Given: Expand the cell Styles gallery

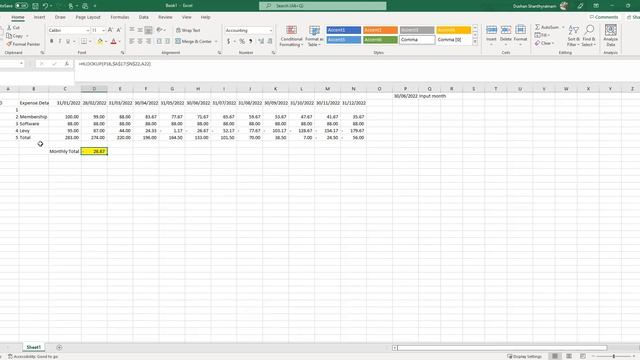Looking at the screenshot, I should pos(475,42).
